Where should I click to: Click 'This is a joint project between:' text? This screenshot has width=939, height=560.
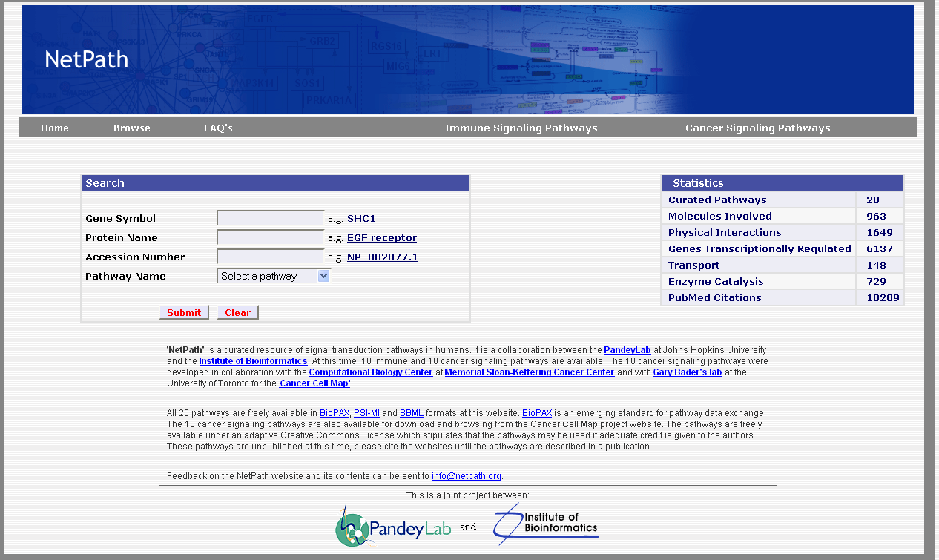click(x=468, y=495)
